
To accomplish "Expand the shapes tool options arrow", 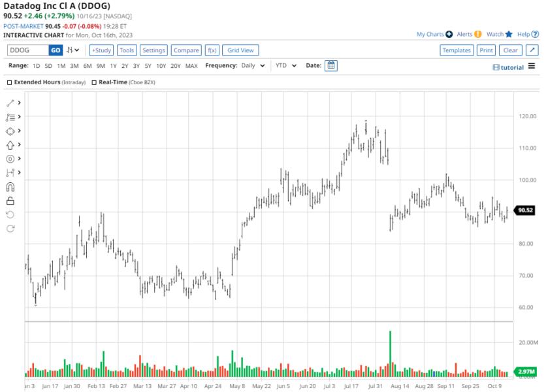I will tap(19, 131).
